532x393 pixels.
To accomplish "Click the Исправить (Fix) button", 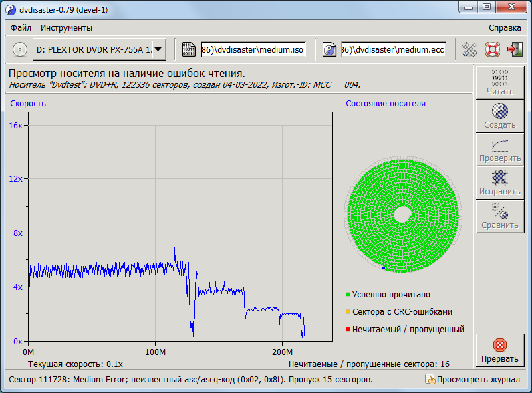I will (x=499, y=182).
